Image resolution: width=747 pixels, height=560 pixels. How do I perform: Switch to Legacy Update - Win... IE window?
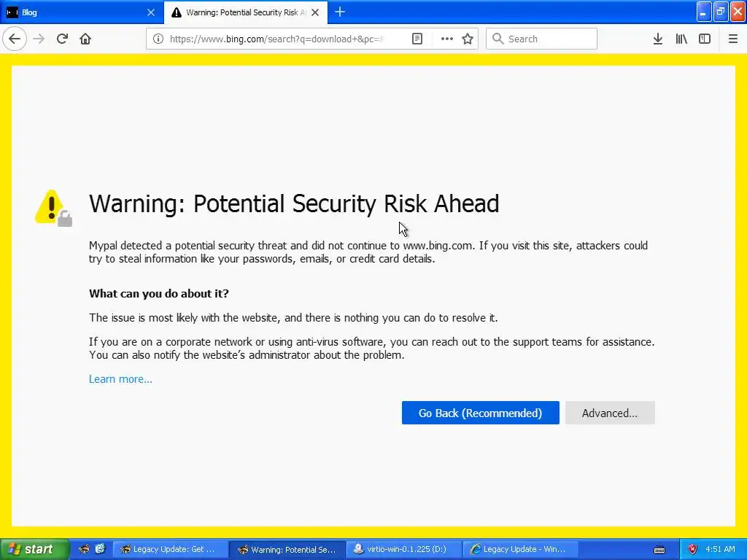coord(519,550)
